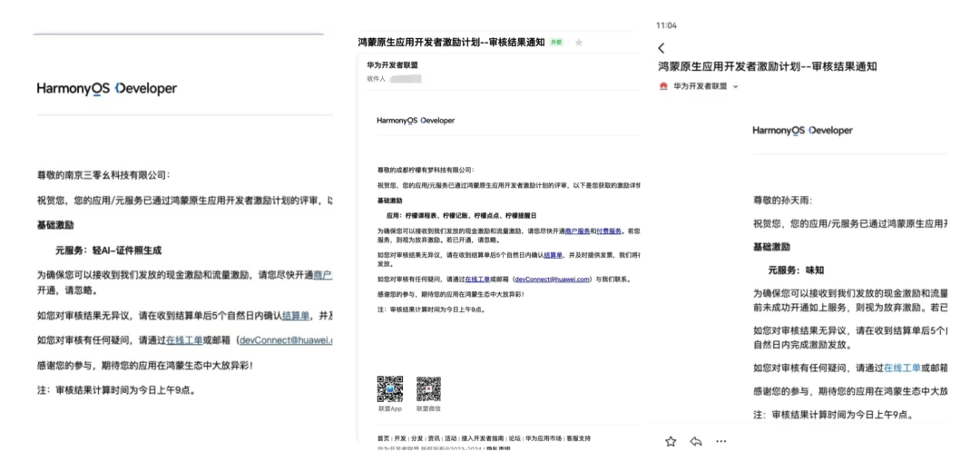Click the HarmonyOS Developer logo in the mobile email
Screen dimensions: 980x472
(802, 131)
